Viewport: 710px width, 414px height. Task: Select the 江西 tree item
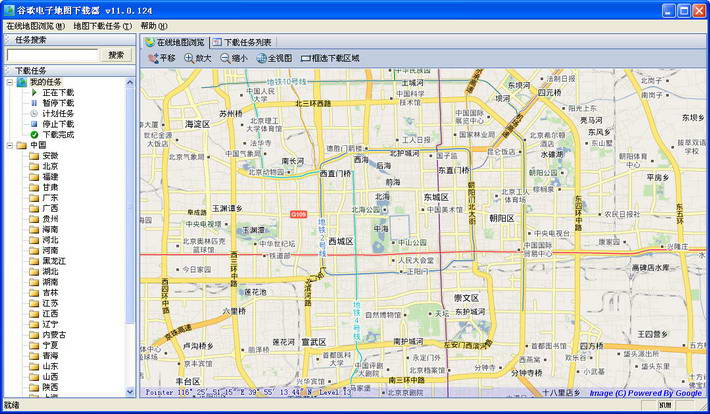pos(50,313)
